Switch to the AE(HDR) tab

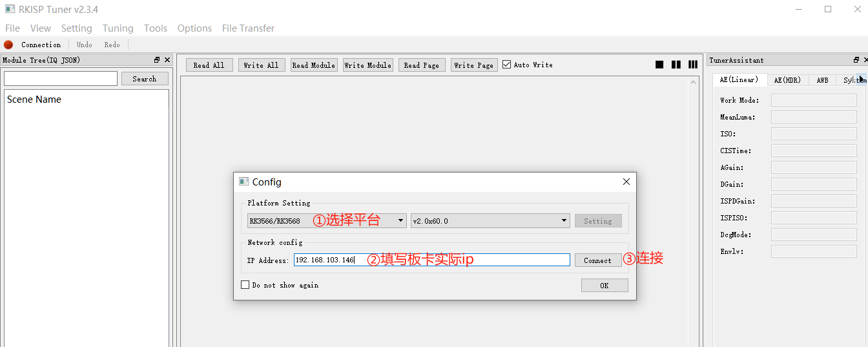(787, 80)
